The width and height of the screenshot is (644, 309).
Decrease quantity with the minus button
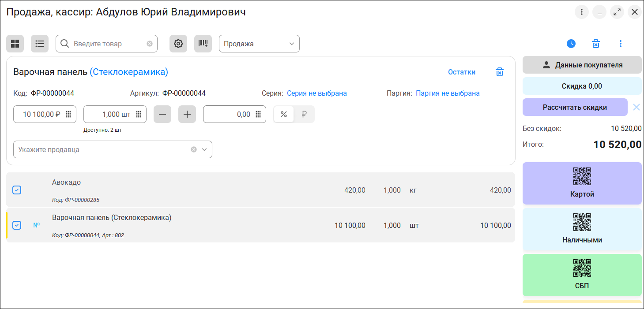pos(162,114)
